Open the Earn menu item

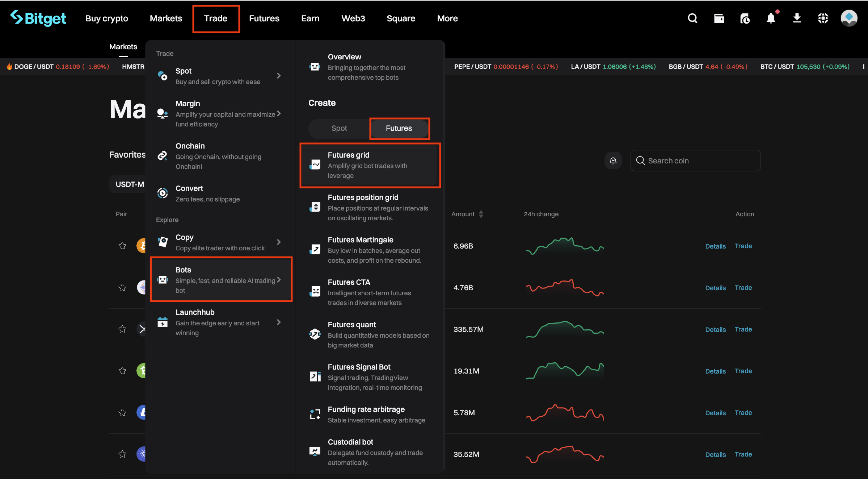pyautogui.click(x=310, y=18)
